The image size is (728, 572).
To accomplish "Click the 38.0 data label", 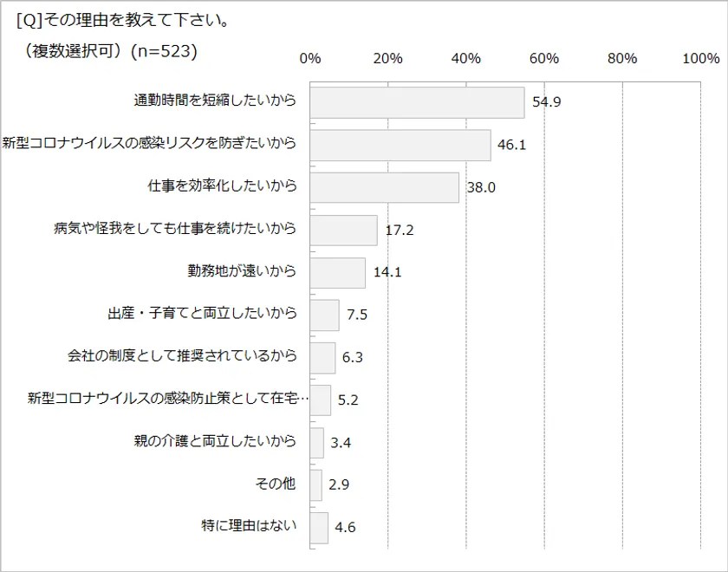I will pyautogui.click(x=481, y=187).
